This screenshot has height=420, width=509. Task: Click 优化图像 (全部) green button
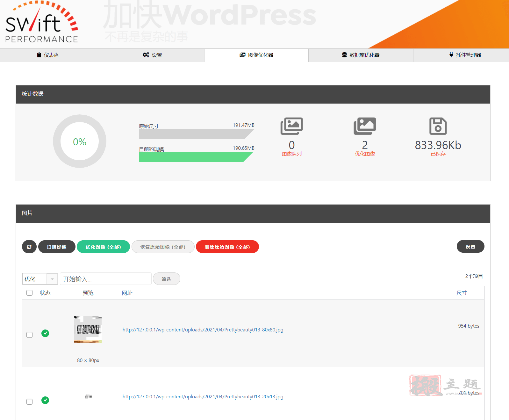pos(103,247)
